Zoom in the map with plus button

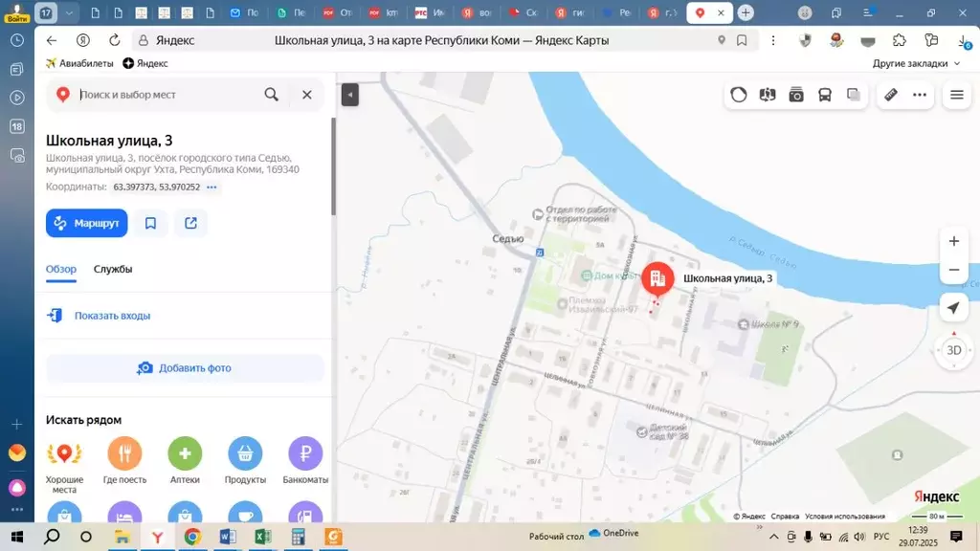click(954, 241)
